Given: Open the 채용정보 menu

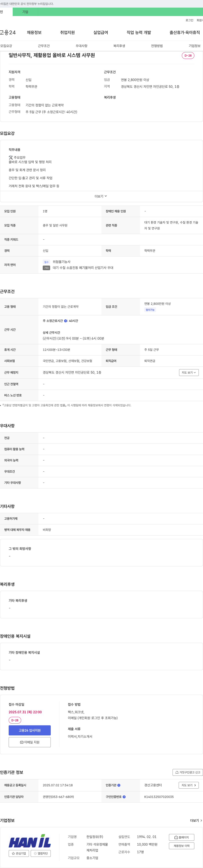Looking at the screenshot, I should (34, 32).
